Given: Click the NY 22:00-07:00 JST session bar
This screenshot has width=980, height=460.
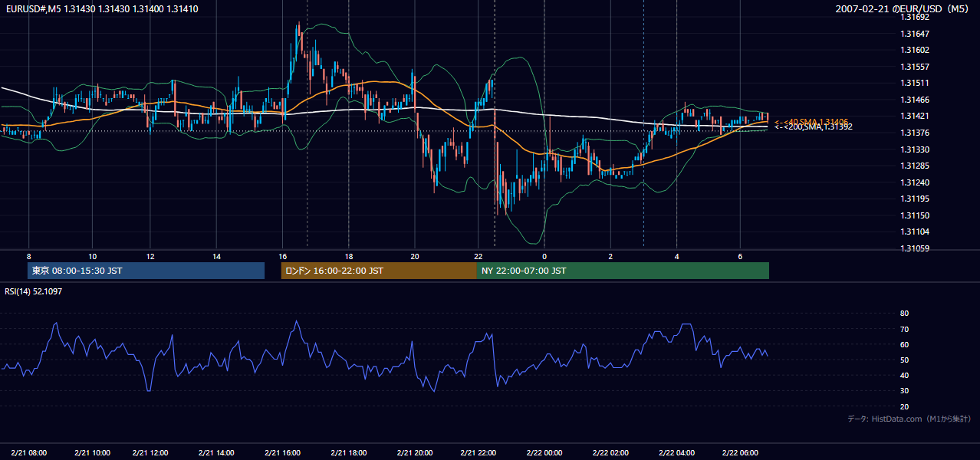Looking at the screenshot, I should pyautogui.click(x=623, y=271).
